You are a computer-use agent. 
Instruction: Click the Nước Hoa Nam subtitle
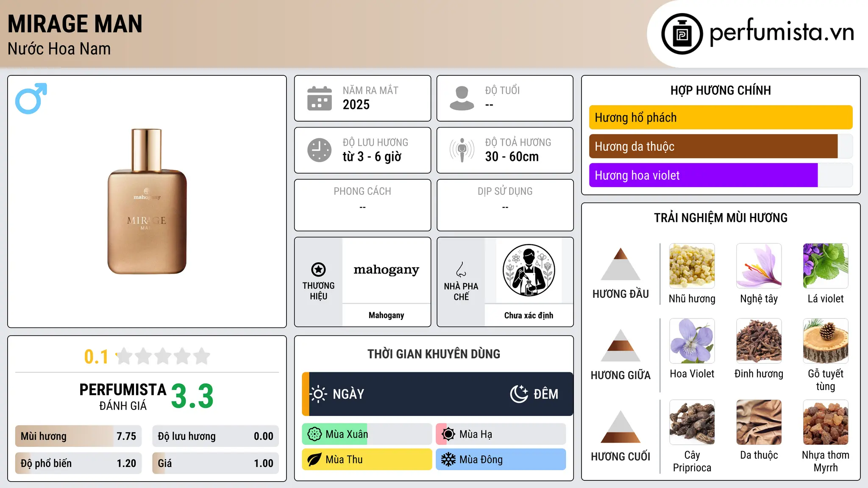59,49
